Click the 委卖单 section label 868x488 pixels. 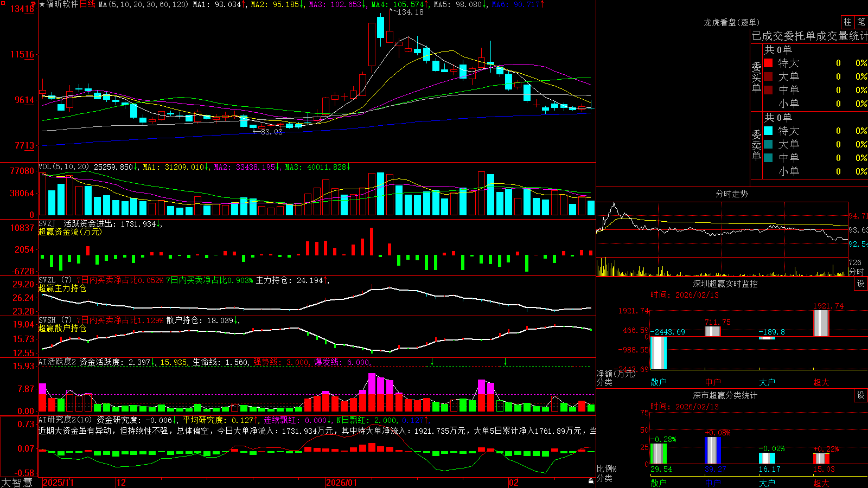[756, 144]
